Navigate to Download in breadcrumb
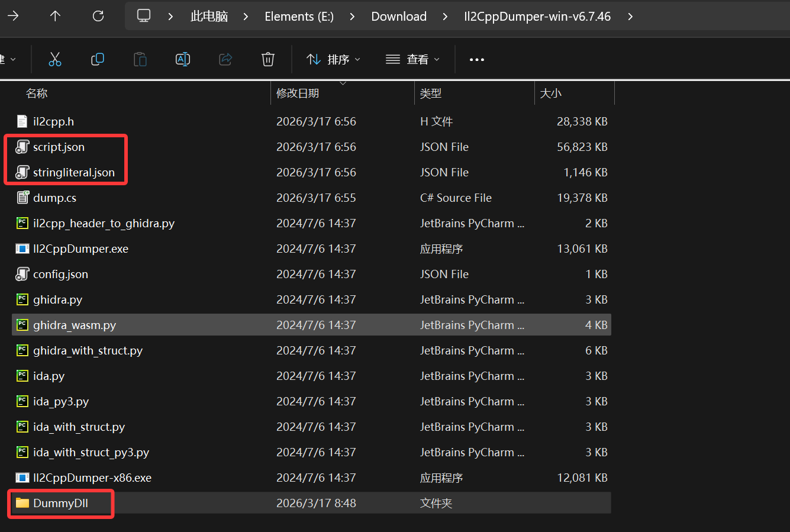The image size is (790, 532). point(399,17)
